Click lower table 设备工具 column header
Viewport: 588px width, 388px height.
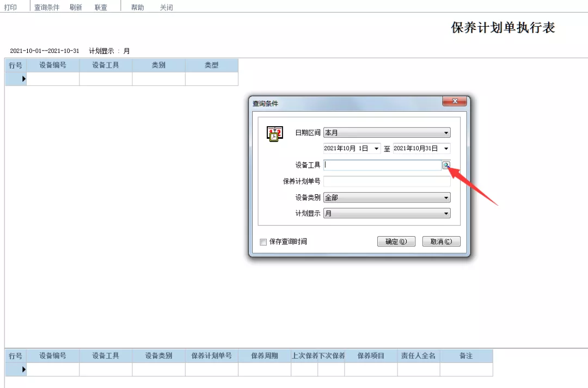tap(106, 356)
